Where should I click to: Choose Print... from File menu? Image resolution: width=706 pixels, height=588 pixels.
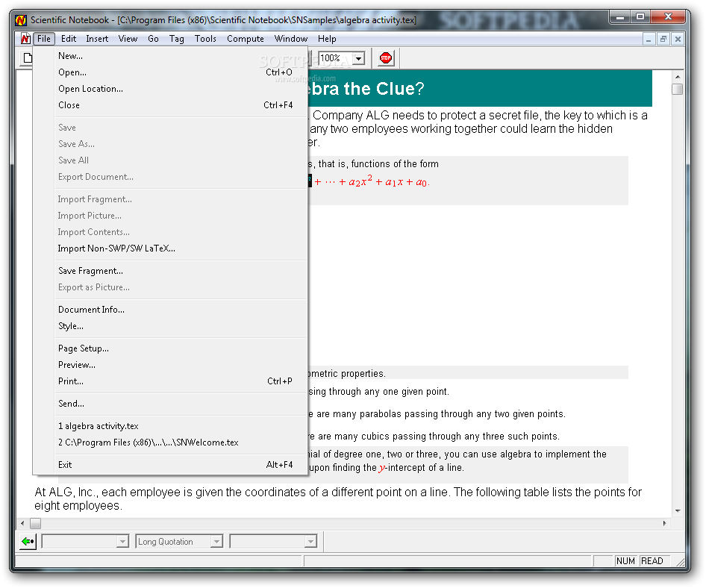tap(171, 381)
